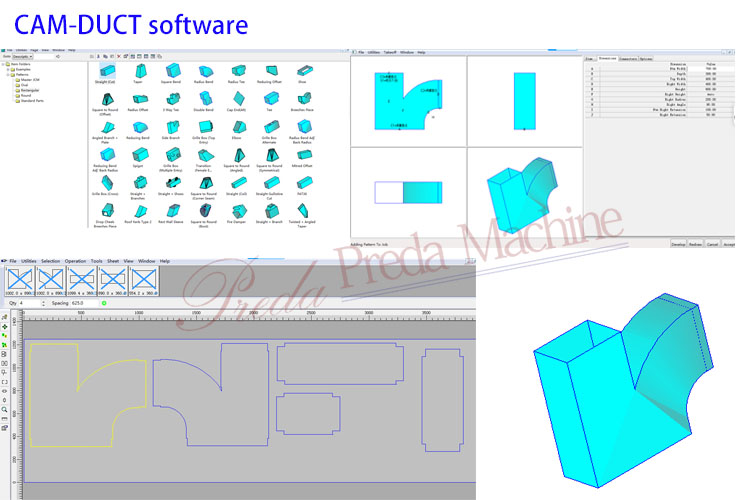Viewport: 750px width, 500px height.
Task: Select the Elbow pattern icon
Action: point(238,127)
